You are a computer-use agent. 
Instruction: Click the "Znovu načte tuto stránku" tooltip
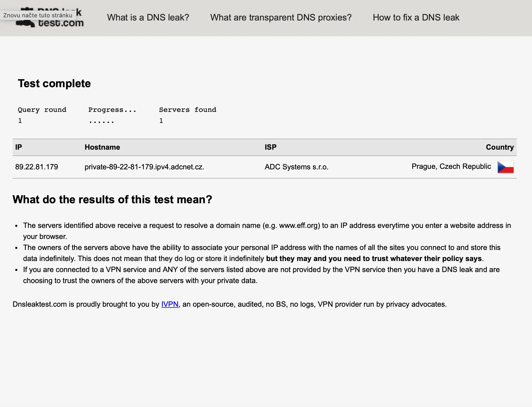point(38,15)
